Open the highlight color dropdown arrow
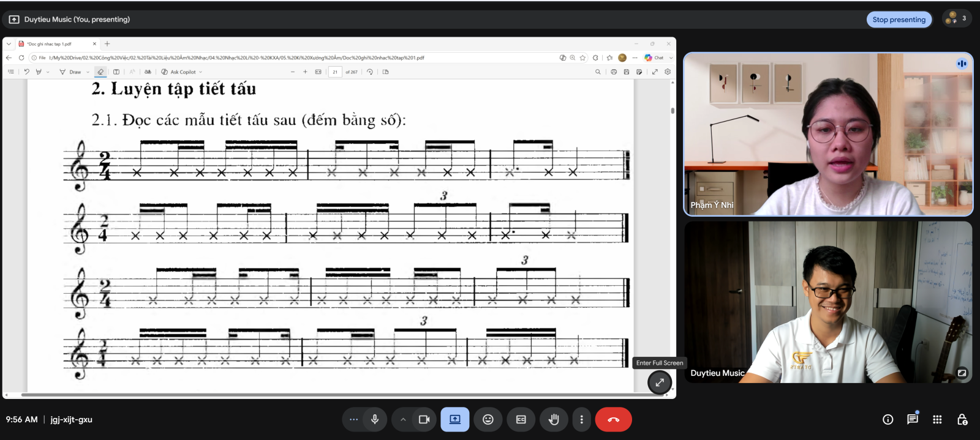 pos(48,72)
